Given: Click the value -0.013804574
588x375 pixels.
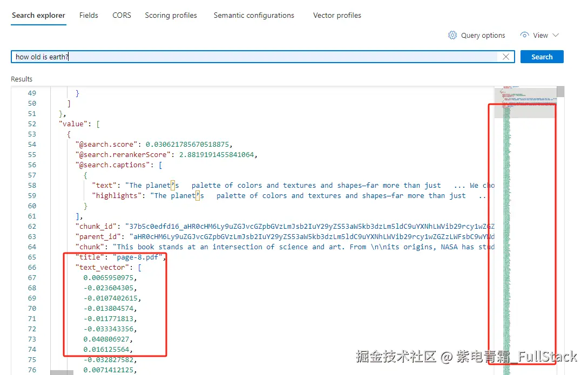Looking at the screenshot, I should [x=109, y=309].
